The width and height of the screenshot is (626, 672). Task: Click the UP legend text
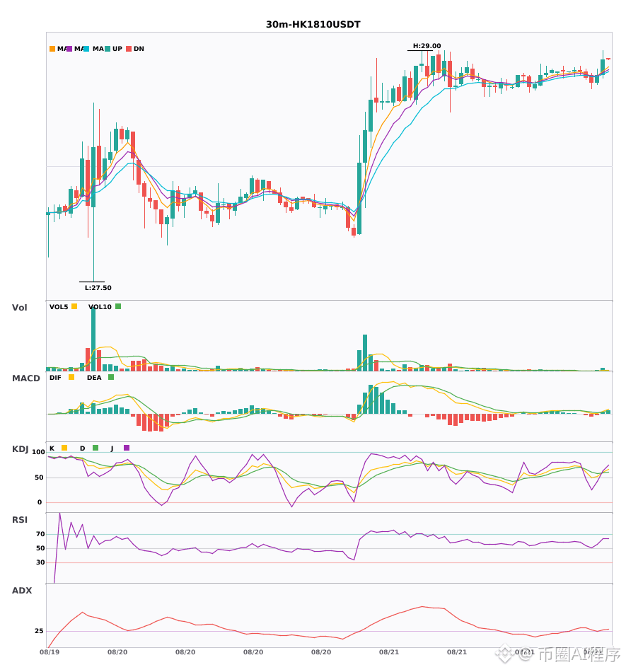(x=117, y=49)
